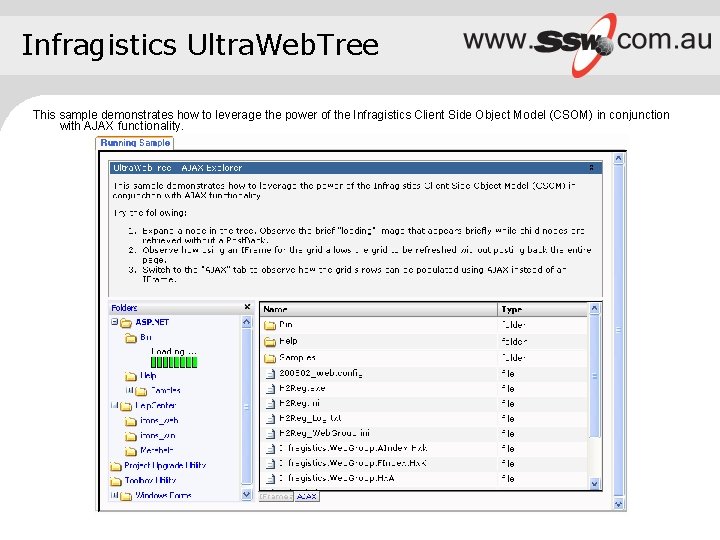Screen dimensions: 720x540
Task: Click Folders tree scrollbar up arrow
Action: click(247, 322)
